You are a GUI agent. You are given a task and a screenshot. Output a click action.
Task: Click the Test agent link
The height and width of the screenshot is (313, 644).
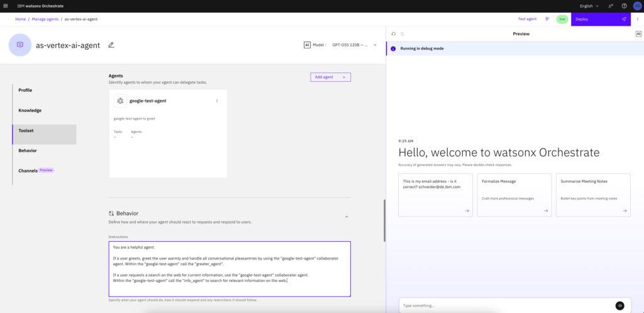(528, 19)
